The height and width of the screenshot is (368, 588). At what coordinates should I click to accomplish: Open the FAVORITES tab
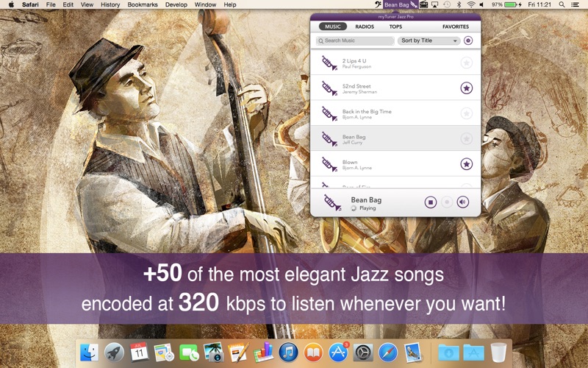click(456, 26)
